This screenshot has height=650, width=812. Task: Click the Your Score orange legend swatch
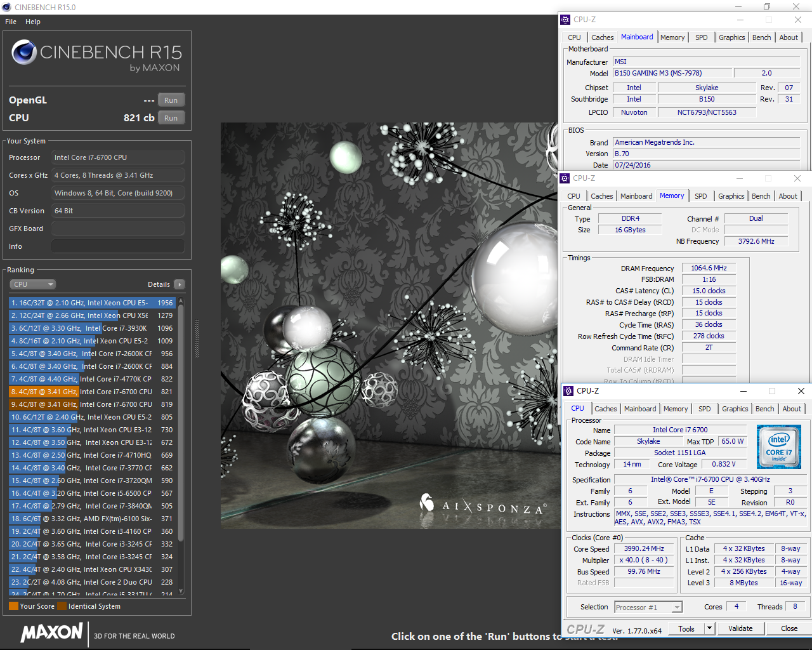(13, 606)
